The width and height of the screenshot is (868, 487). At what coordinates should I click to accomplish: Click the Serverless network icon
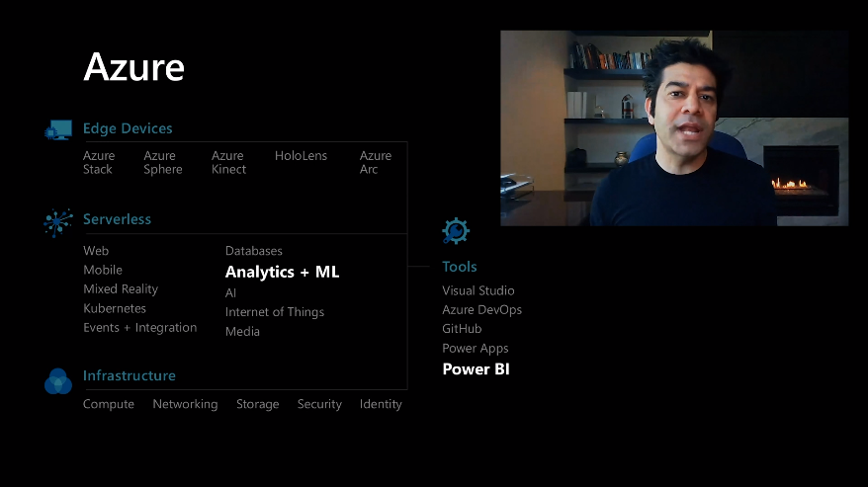click(x=58, y=222)
